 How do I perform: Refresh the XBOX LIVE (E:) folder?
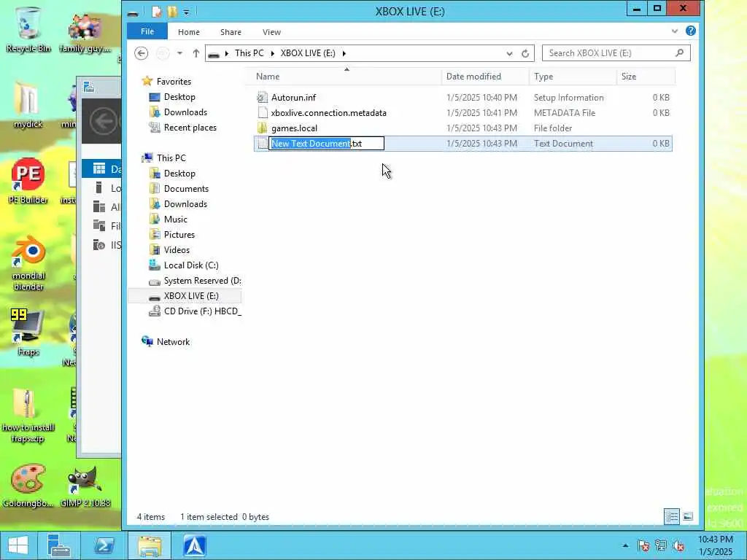click(525, 53)
